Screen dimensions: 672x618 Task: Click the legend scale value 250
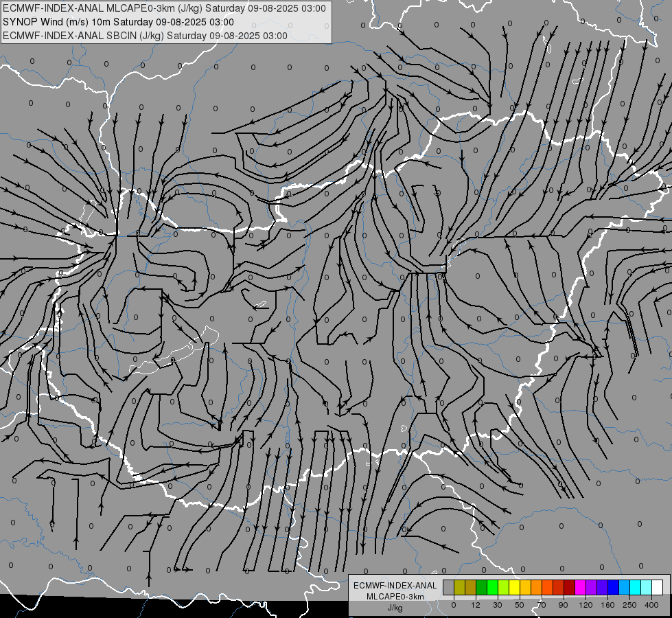coord(629,605)
